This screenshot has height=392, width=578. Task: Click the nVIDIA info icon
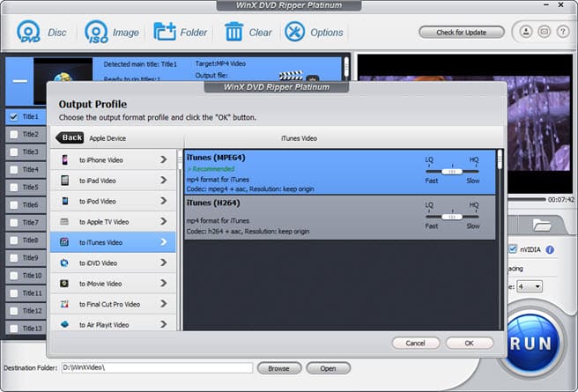(550, 250)
